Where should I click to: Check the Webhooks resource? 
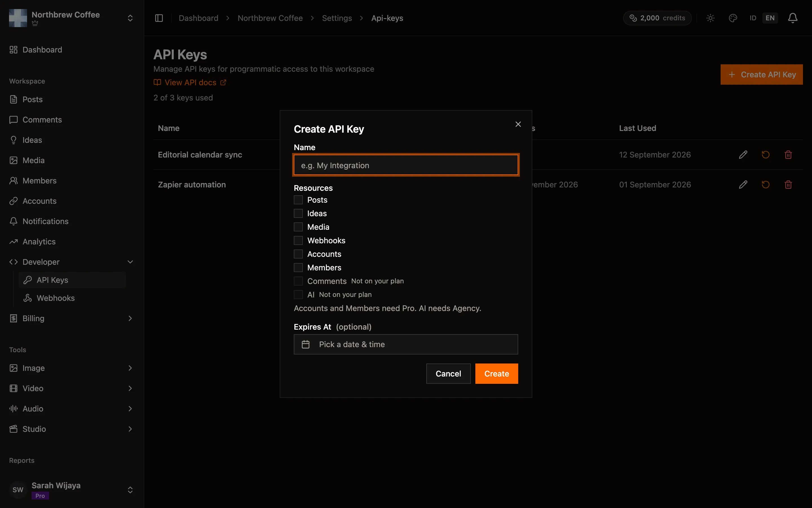298,240
